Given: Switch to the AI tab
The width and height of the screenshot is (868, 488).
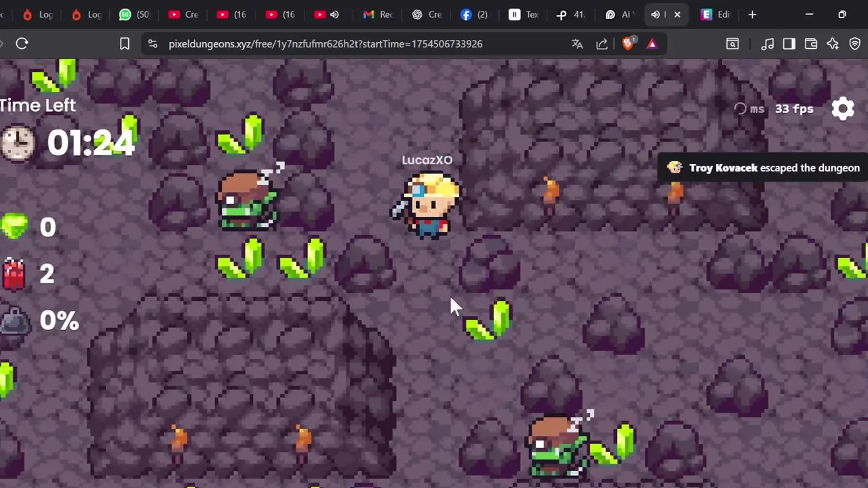Looking at the screenshot, I should tap(618, 14).
